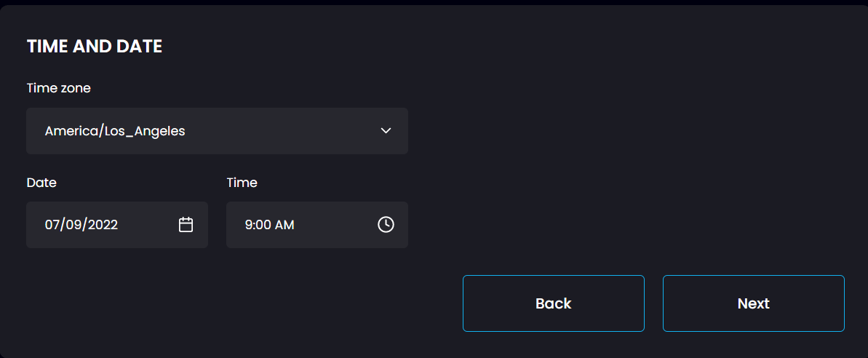Image resolution: width=868 pixels, height=358 pixels.
Task: Select the minutes 00 in the time
Action: click(263, 225)
